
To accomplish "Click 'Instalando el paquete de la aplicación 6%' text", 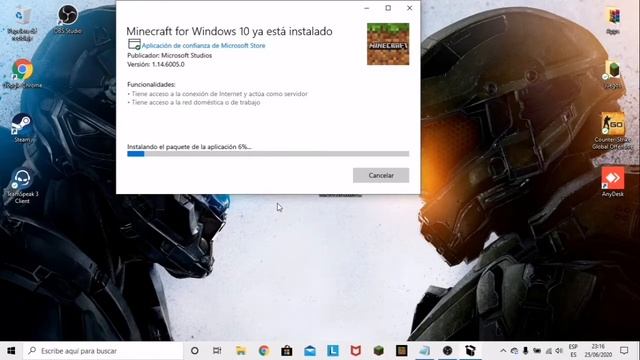I will coord(189,147).
